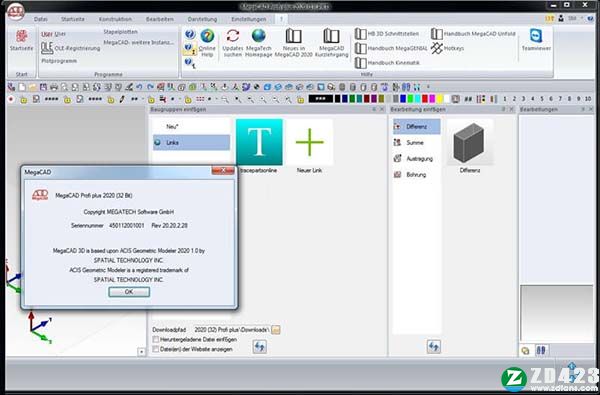Select the traceparts online T tile
This screenshot has width=600, height=395.
pos(259,142)
